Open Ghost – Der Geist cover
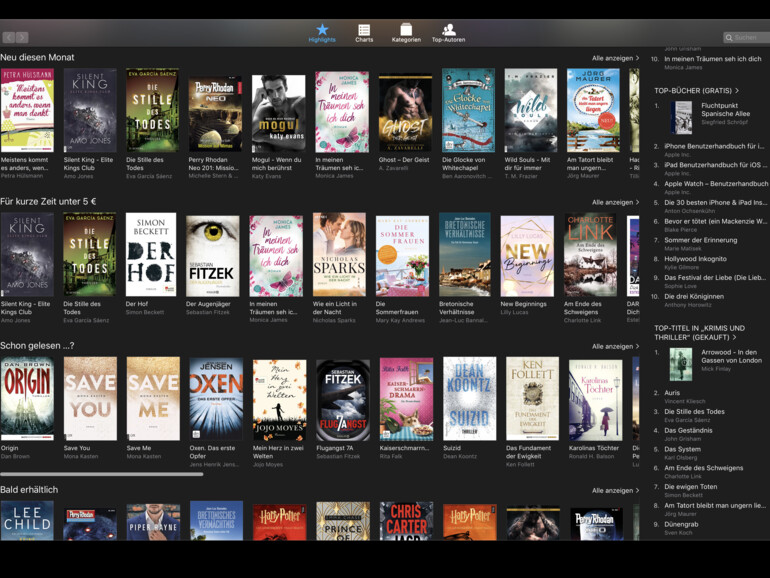The height and width of the screenshot is (578, 770). [405, 112]
